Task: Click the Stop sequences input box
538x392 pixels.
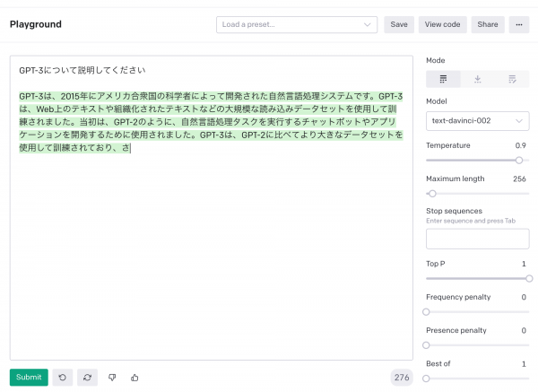Action: click(477, 239)
